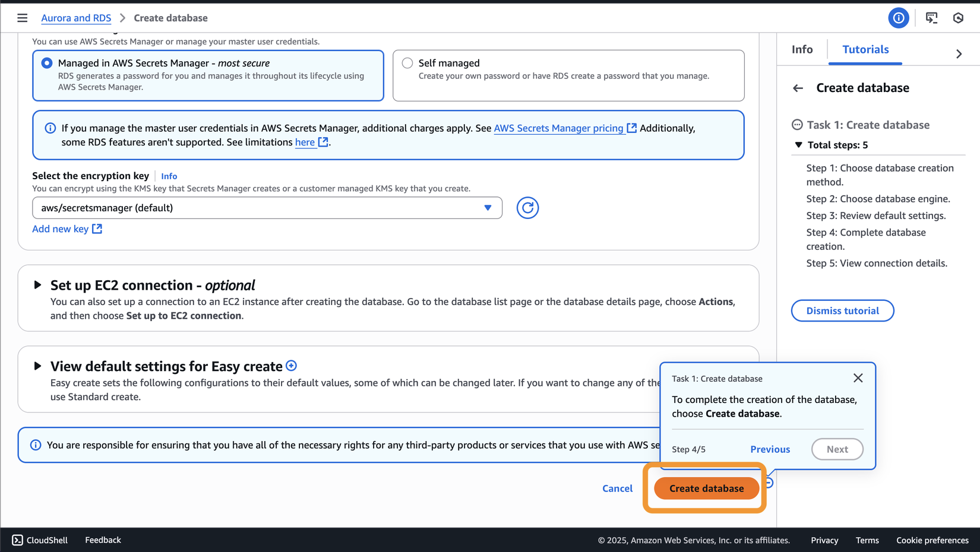Click the Create database button
The width and height of the screenshot is (980, 552).
pyautogui.click(x=706, y=488)
